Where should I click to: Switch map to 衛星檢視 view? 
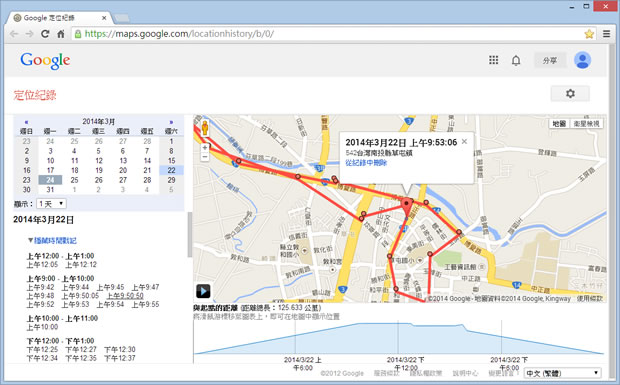[586, 124]
